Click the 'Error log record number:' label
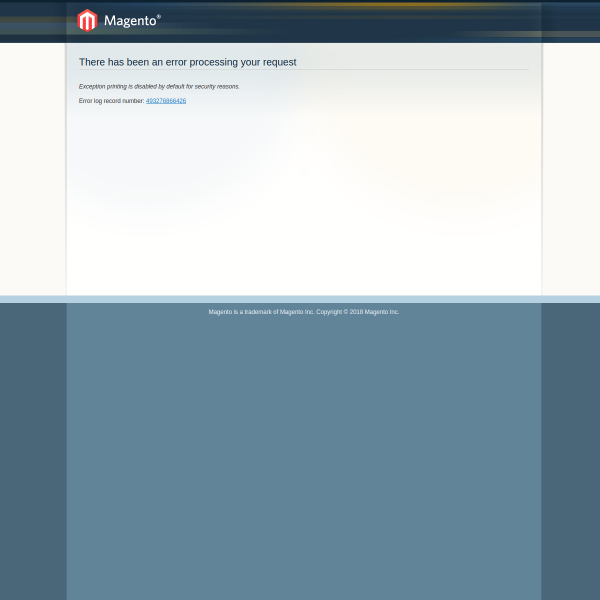600x600 pixels. coord(111,101)
